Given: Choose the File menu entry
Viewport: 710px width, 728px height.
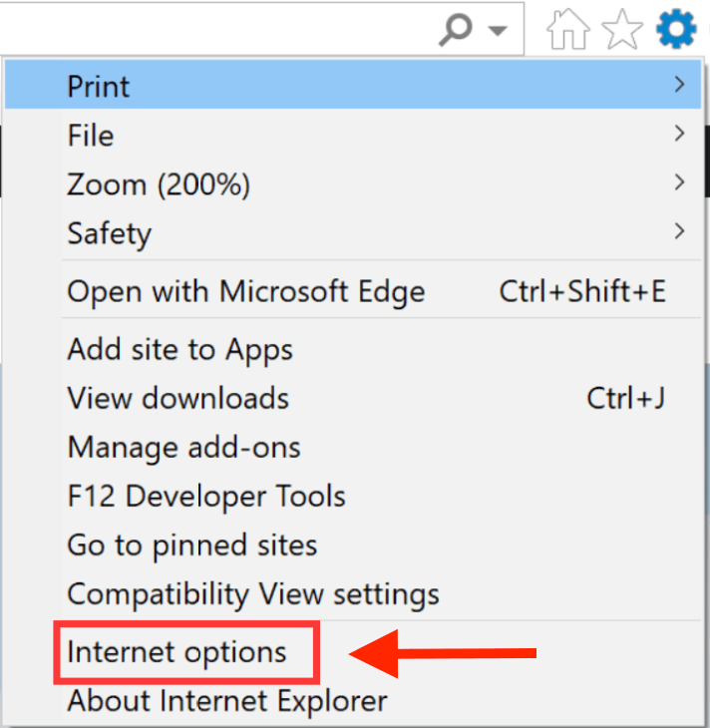Looking at the screenshot, I should 353,135.
